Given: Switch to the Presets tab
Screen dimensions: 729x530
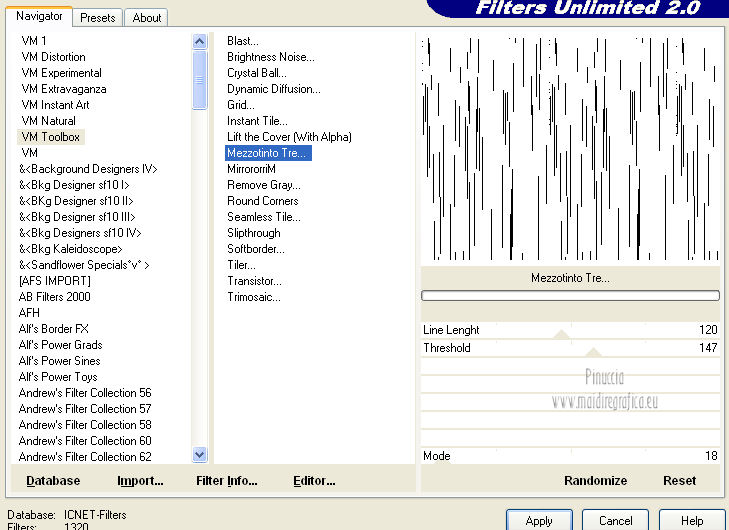Looking at the screenshot, I should 97,18.
